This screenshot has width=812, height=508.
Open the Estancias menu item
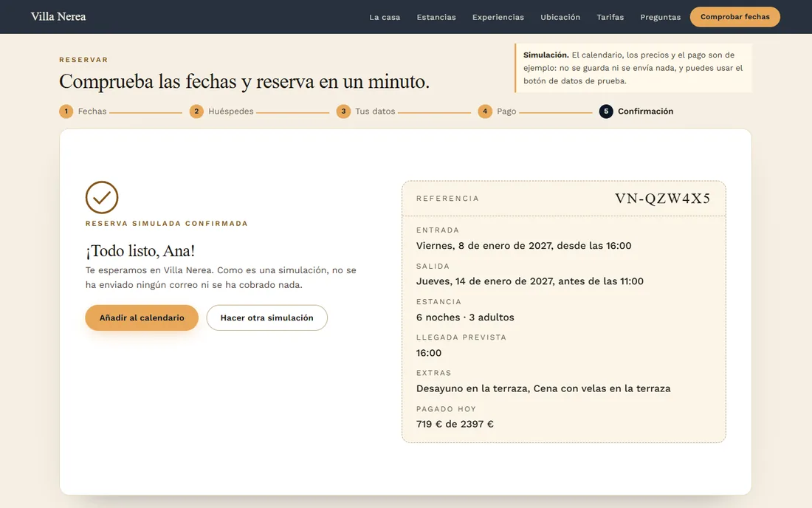coord(436,17)
